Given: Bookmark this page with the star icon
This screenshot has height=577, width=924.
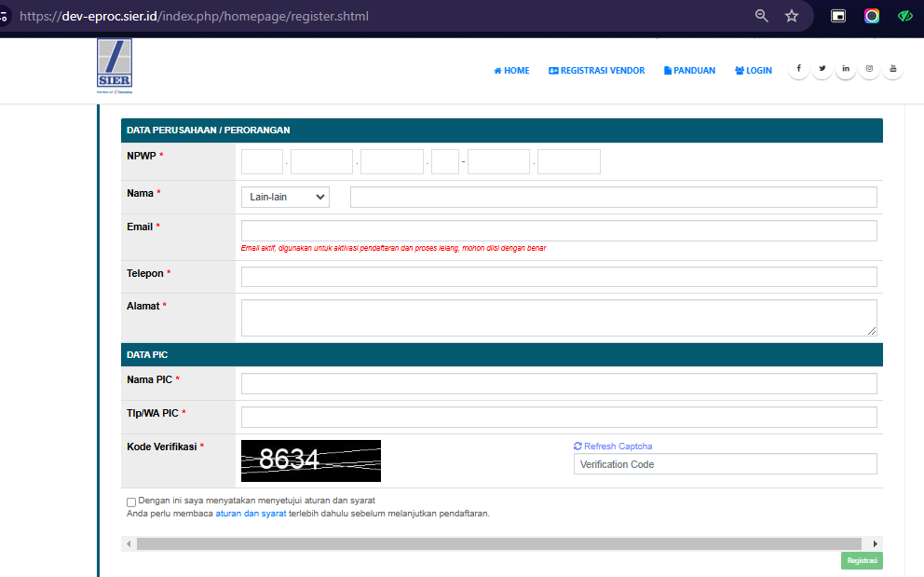Looking at the screenshot, I should coord(792,16).
